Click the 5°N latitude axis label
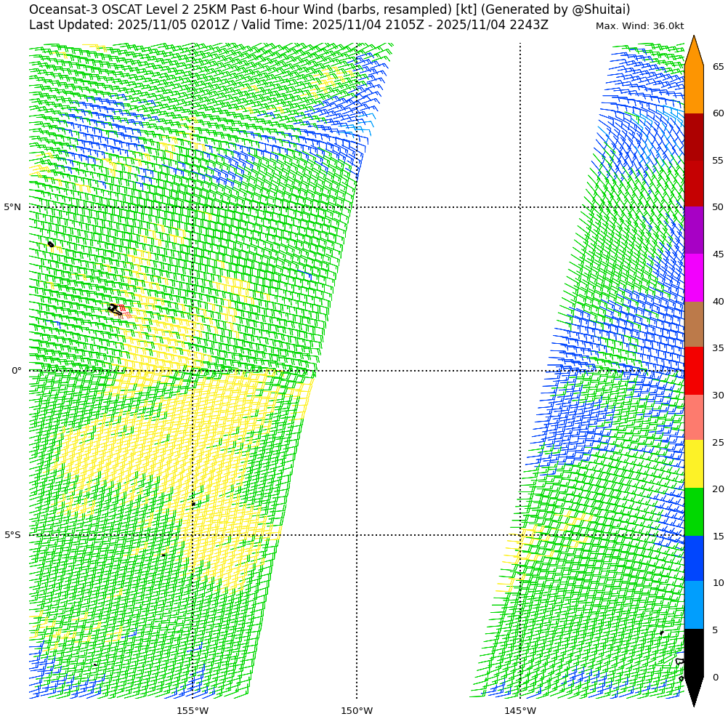The height and width of the screenshot is (719, 728). click(x=12, y=207)
